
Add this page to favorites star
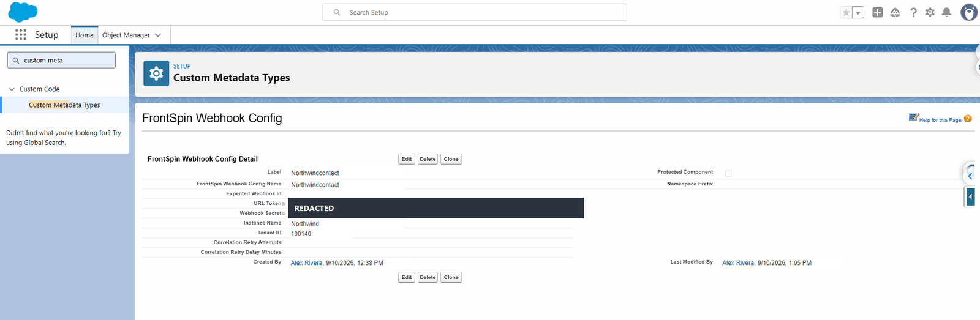[846, 12]
